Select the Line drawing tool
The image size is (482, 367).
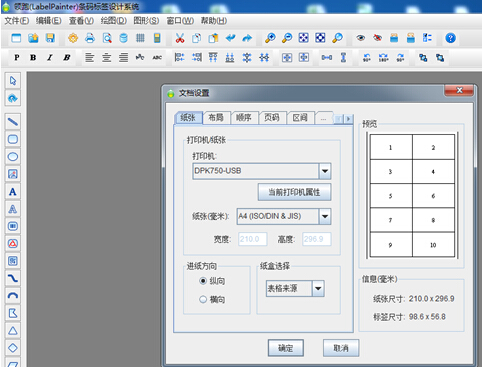(13, 122)
